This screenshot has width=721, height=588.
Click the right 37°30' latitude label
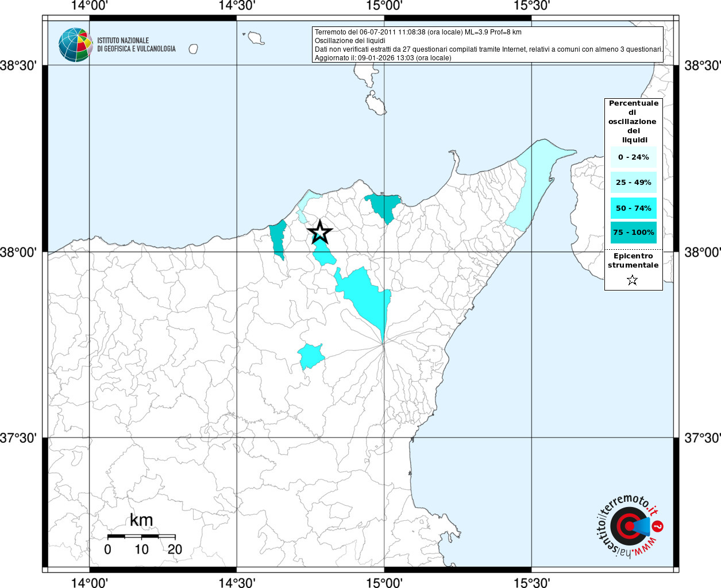(x=702, y=438)
